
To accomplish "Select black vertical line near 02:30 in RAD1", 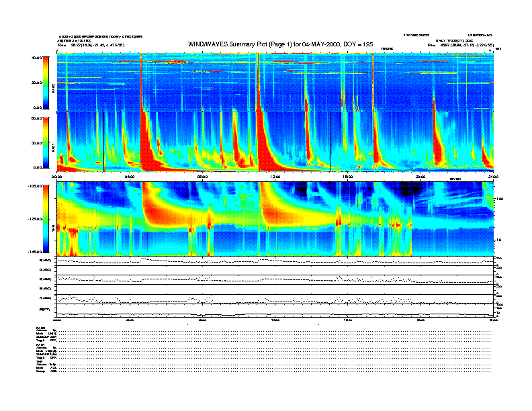I will pyautogui.click(x=104, y=142).
